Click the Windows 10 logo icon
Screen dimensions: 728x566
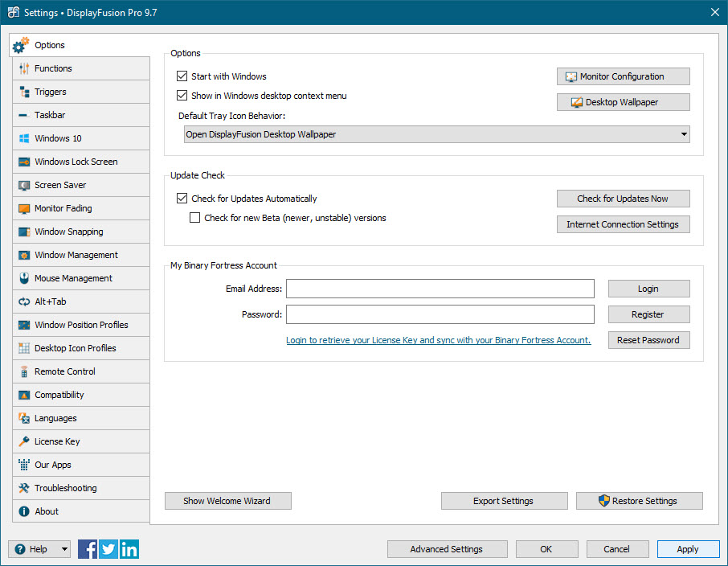click(x=24, y=138)
